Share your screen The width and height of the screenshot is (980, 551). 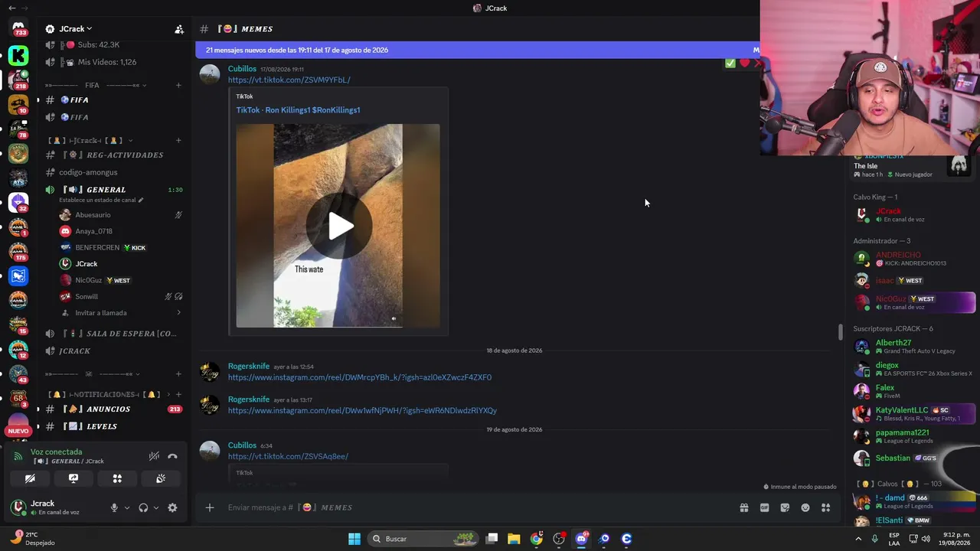[x=73, y=478]
